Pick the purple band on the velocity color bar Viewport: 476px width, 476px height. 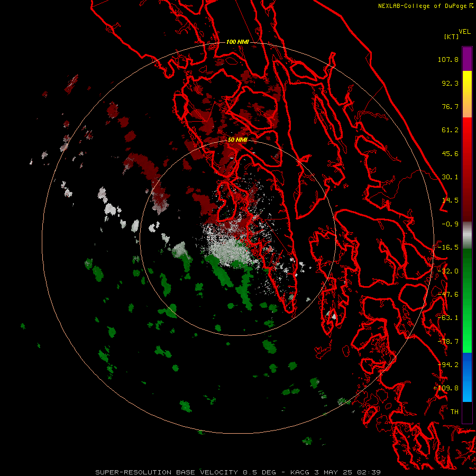[x=467, y=59]
